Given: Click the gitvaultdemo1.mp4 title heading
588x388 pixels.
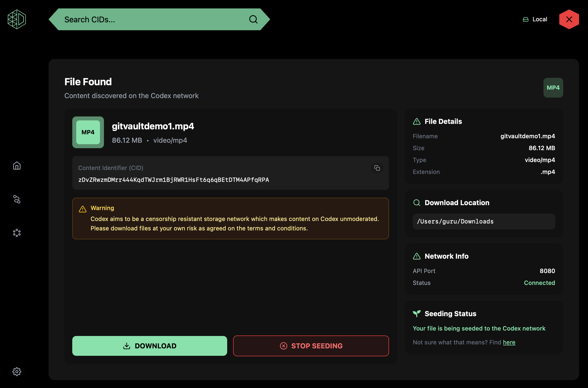Looking at the screenshot, I should tap(153, 126).
